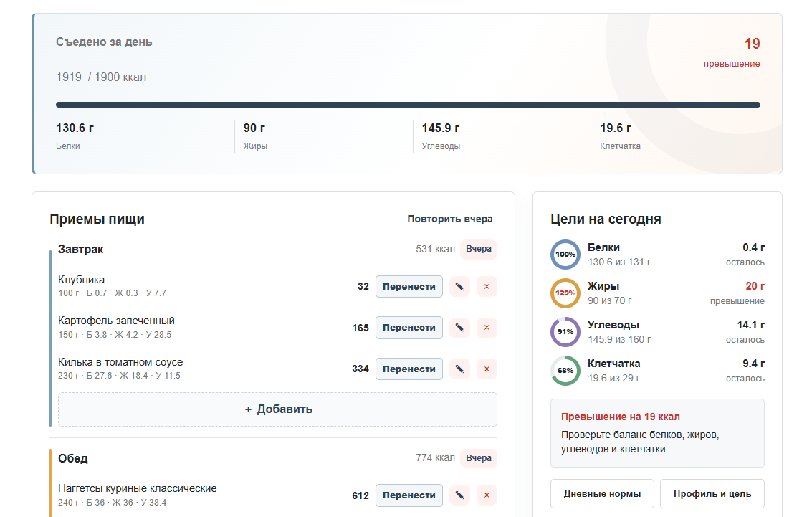812x517 pixels.
Task: Edit Картофель запеченный with pencil icon
Action: [x=459, y=328]
